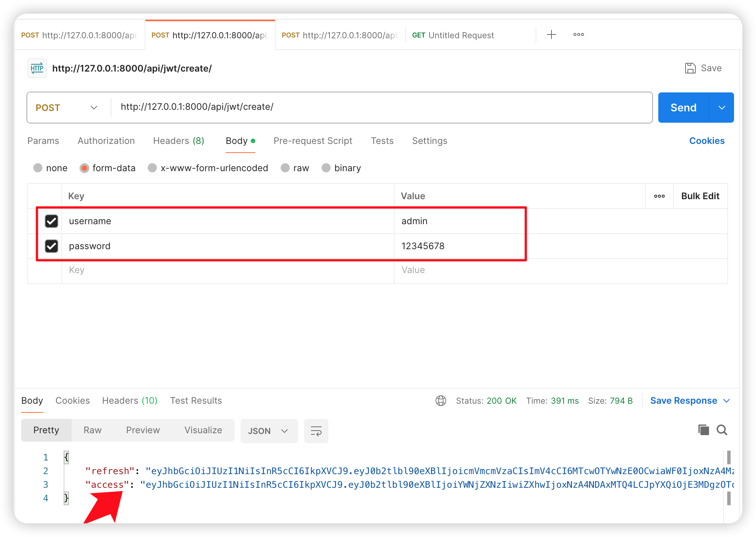Expand the Save Response dropdown
Screen dimensions: 756x537
tap(726, 401)
